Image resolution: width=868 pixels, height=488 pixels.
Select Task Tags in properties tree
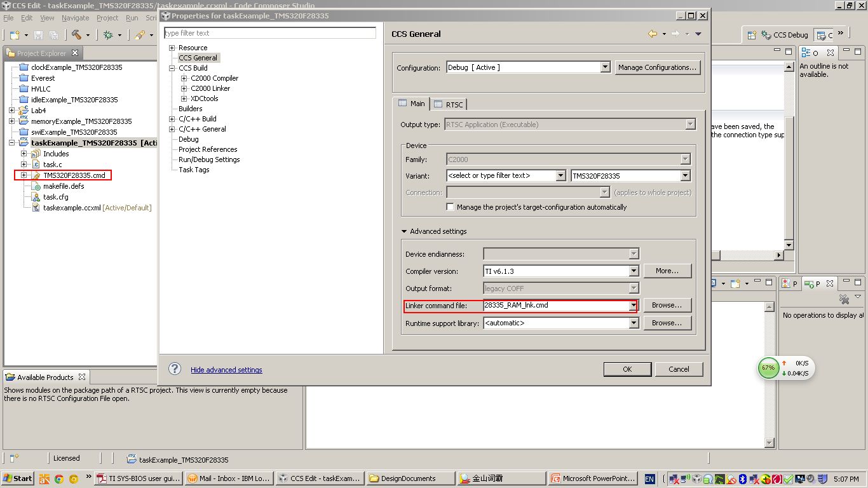(x=194, y=170)
